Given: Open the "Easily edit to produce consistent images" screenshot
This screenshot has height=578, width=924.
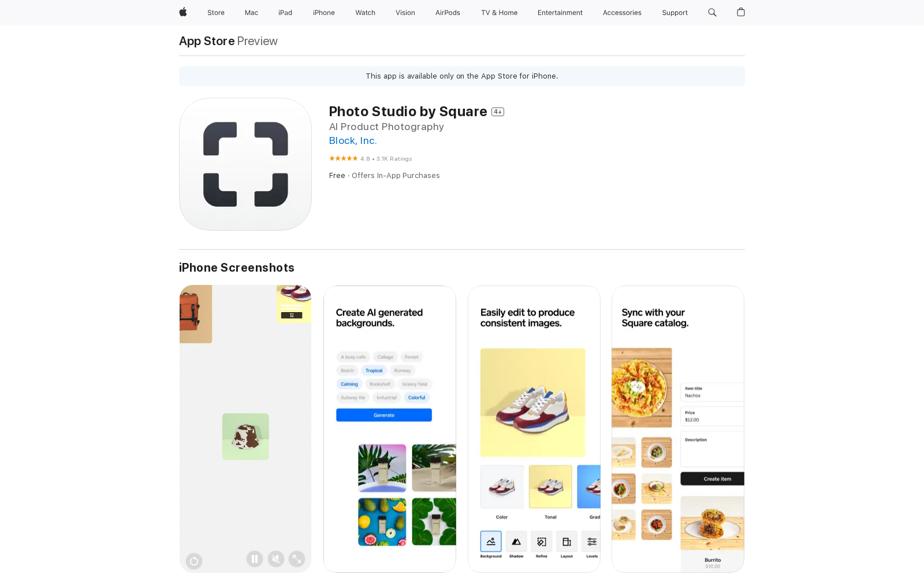Looking at the screenshot, I should click(x=534, y=429).
